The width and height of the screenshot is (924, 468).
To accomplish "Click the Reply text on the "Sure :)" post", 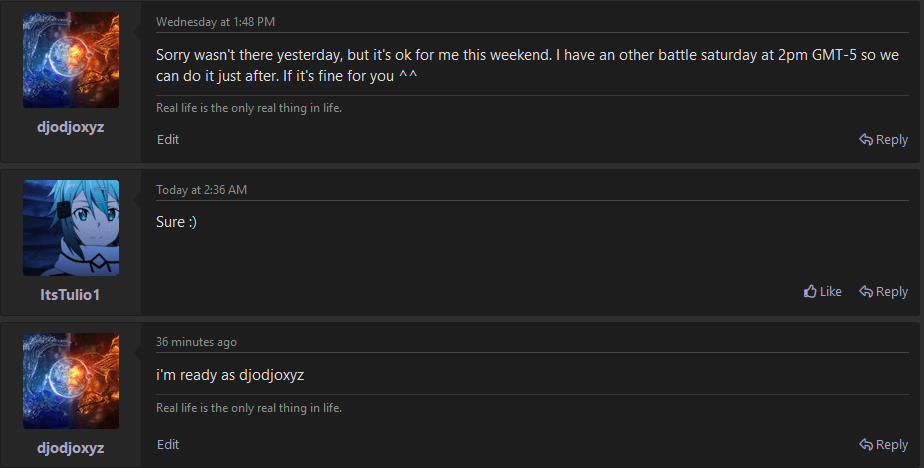I will pos(892,292).
